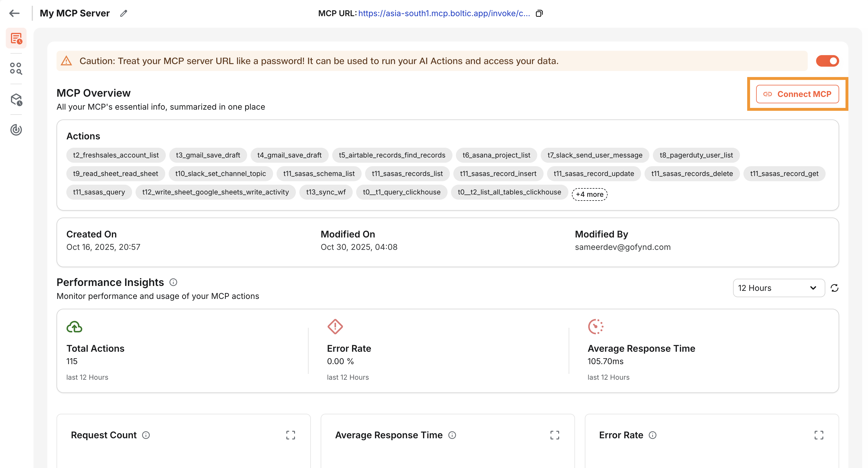Click the Connect MCP button
The image size is (868, 468).
point(797,94)
